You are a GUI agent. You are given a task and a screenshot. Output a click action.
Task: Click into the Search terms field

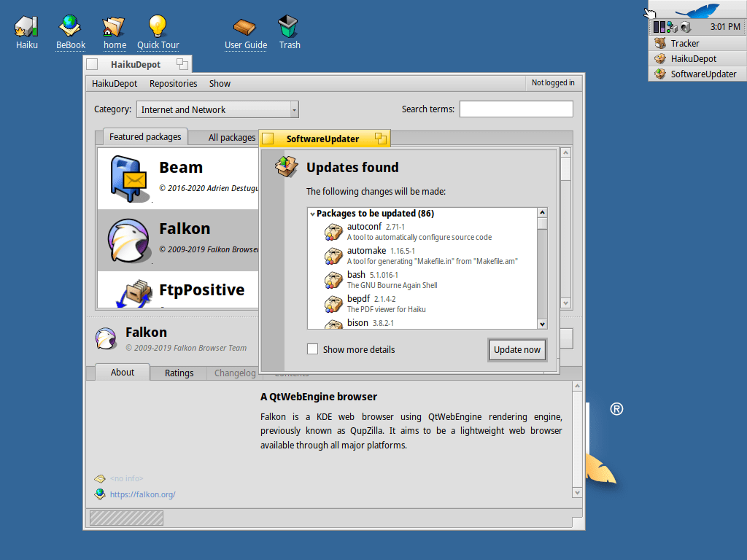pyautogui.click(x=516, y=109)
